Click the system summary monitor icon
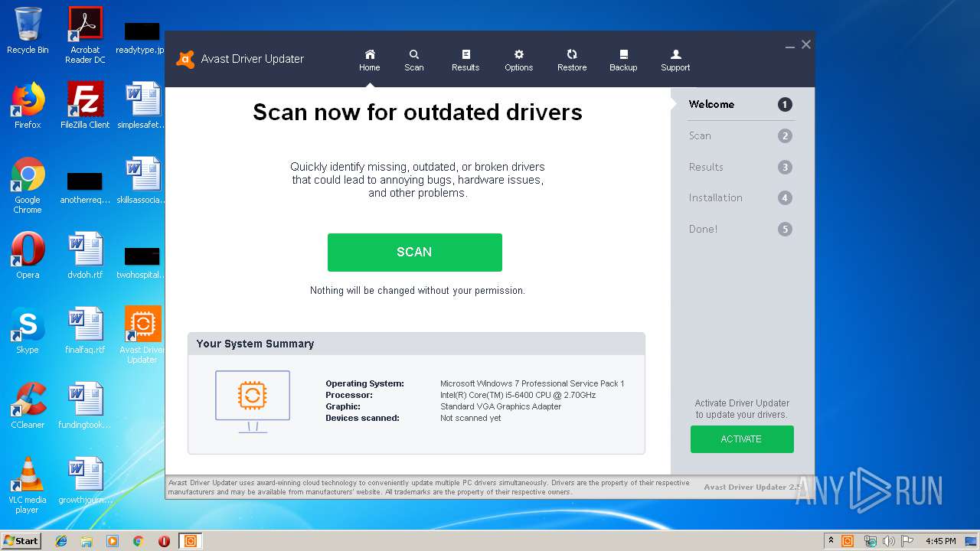The width and height of the screenshot is (980, 551). coord(253,401)
